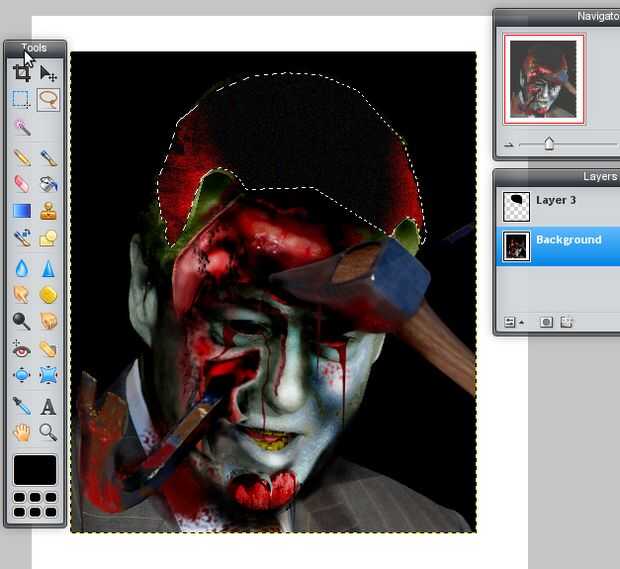Choose the Gradient tool

click(21, 211)
